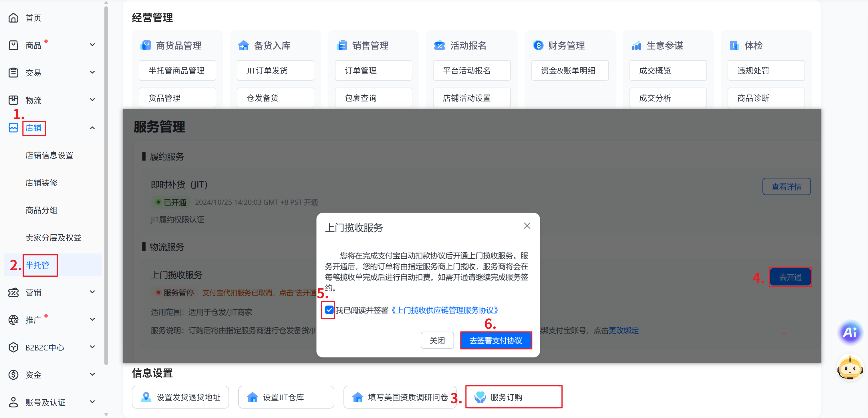Select 半托管 in the store submenu
Image resolution: width=868 pixels, height=418 pixels.
coord(38,265)
